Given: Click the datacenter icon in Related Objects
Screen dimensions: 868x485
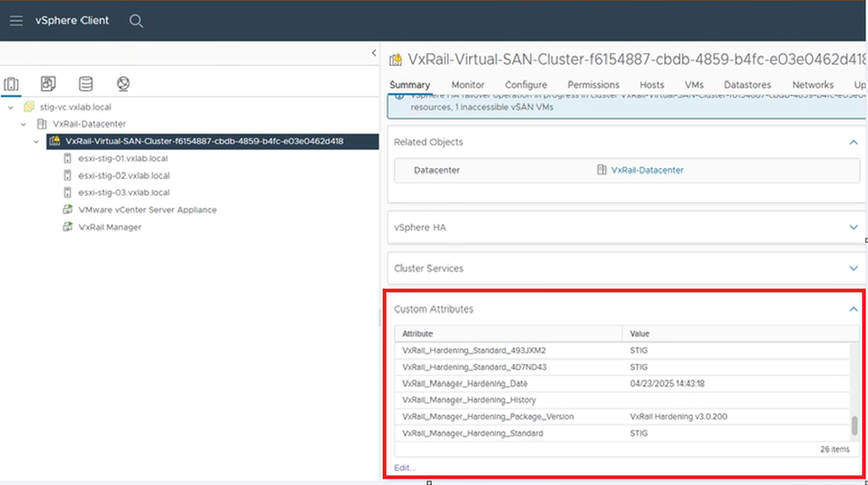Looking at the screenshot, I should click(x=602, y=170).
